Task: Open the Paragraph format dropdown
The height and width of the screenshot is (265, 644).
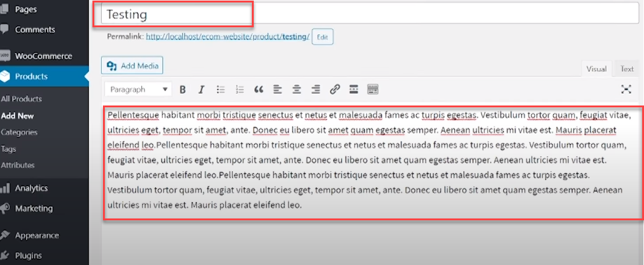Action: pyautogui.click(x=138, y=89)
